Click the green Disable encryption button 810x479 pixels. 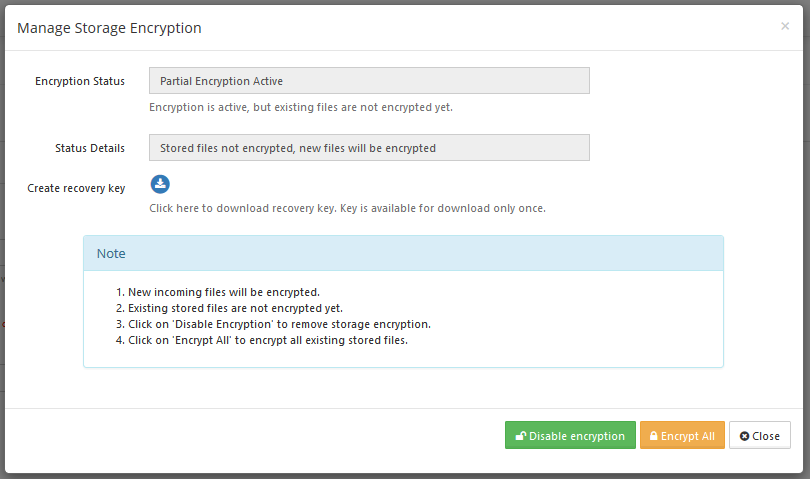pyautogui.click(x=570, y=435)
